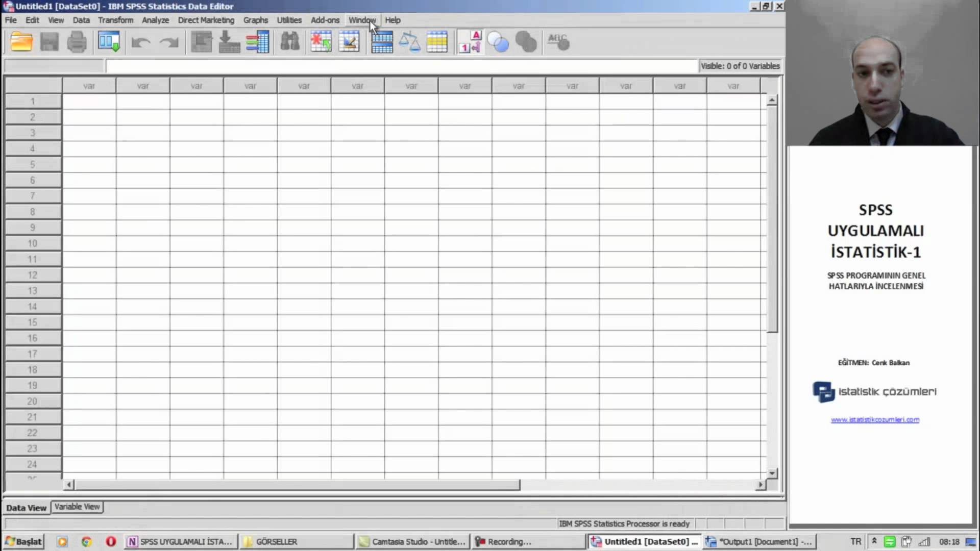
Task: Click the horizontal scrollbar thumb
Action: 297,485
